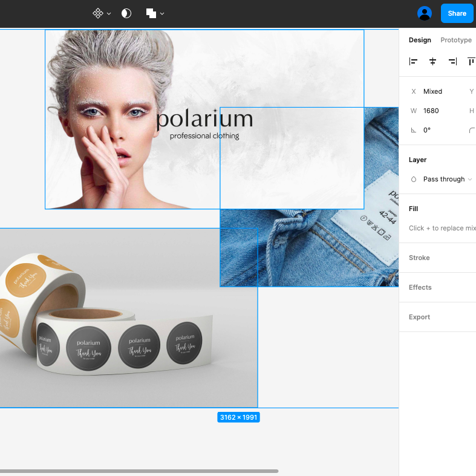Screen dimensions: 476x476
Task: Click the horizontal canvas scrollbar
Action: point(139,471)
